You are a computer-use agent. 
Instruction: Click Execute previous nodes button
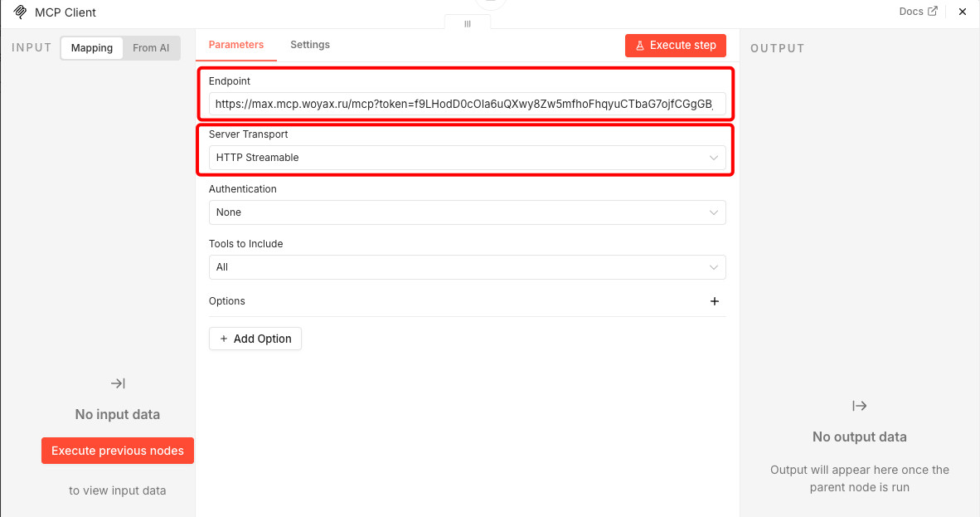tap(118, 451)
